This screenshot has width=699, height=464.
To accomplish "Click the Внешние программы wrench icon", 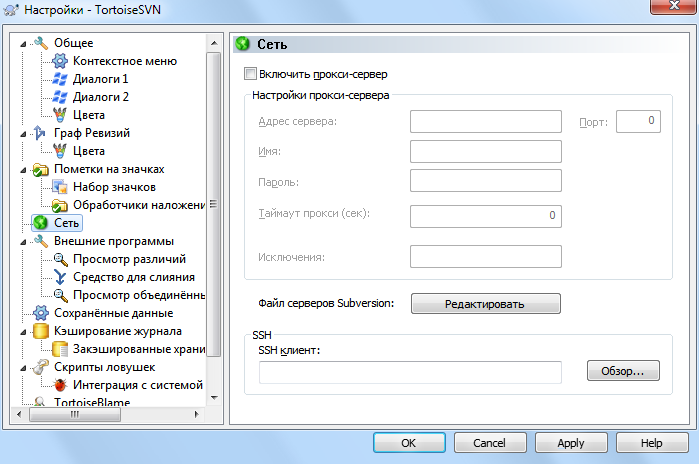I will click(41, 241).
